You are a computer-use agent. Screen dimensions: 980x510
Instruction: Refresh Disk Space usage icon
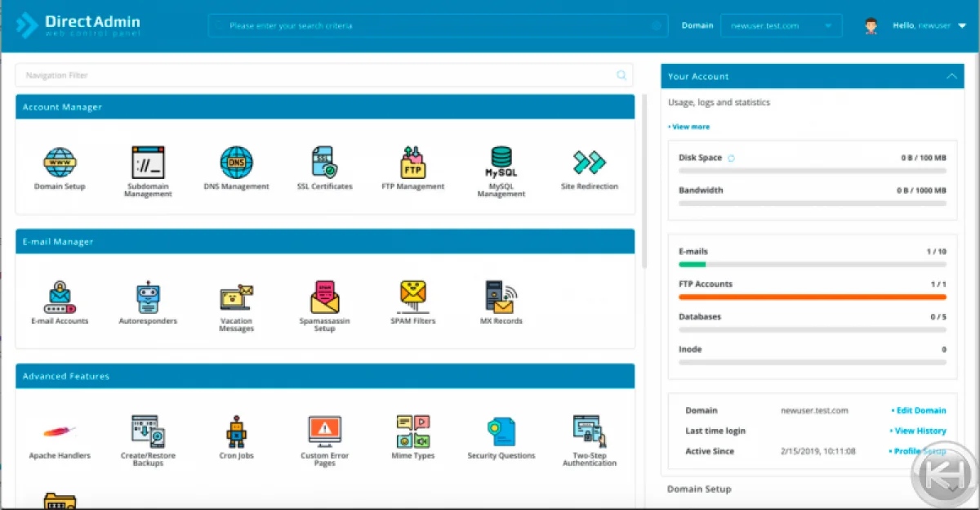click(731, 158)
